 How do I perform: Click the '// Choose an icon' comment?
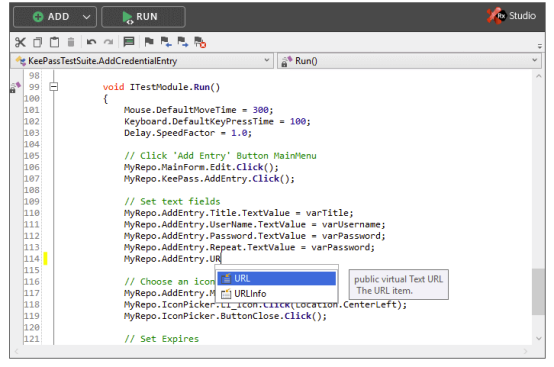click(x=169, y=282)
